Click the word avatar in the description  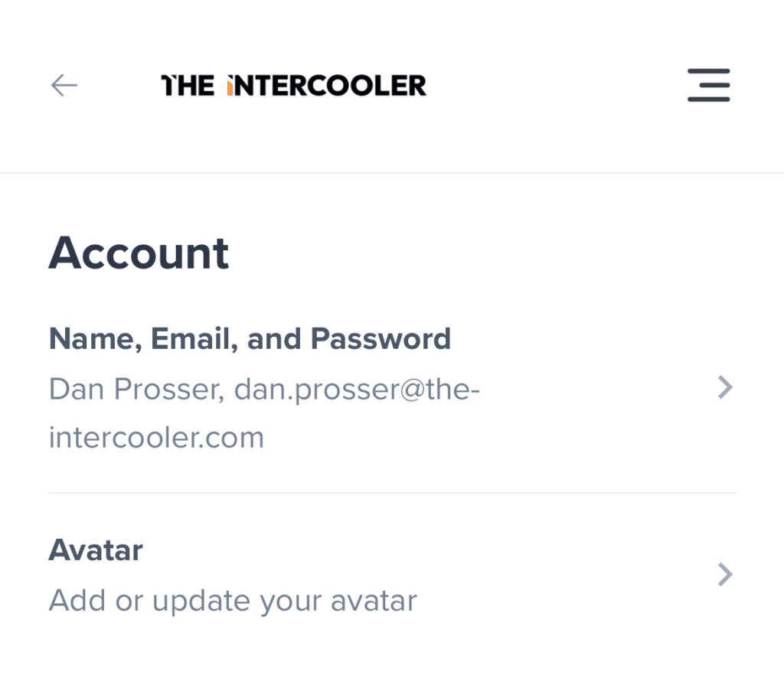(x=374, y=601)
